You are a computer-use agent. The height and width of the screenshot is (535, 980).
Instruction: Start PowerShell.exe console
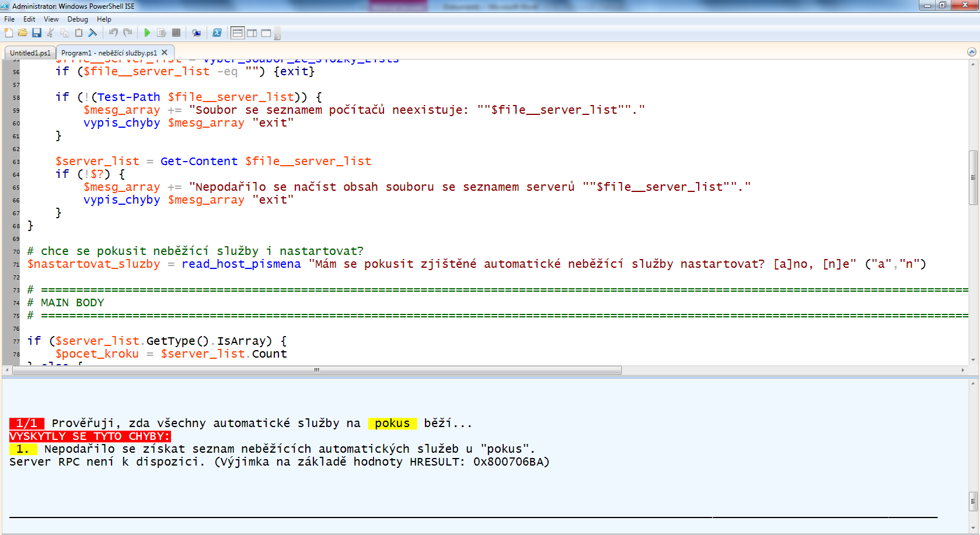click(x=217, y=33)
